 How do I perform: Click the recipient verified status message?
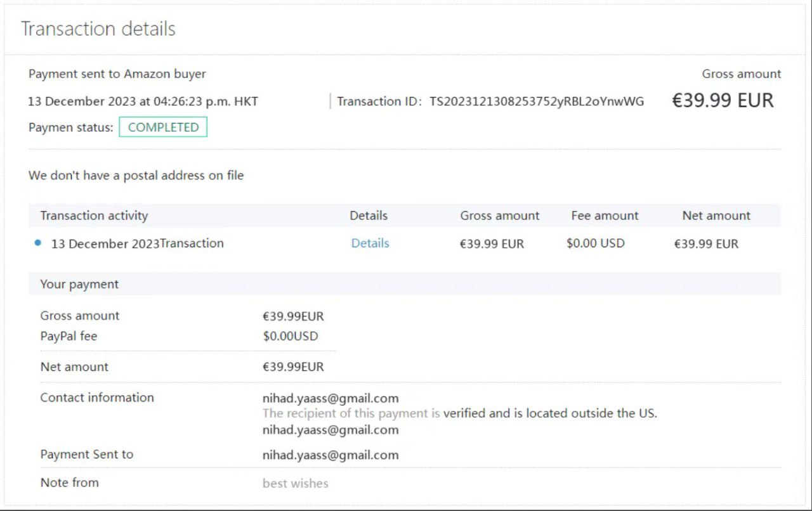(x=459, y=413)
